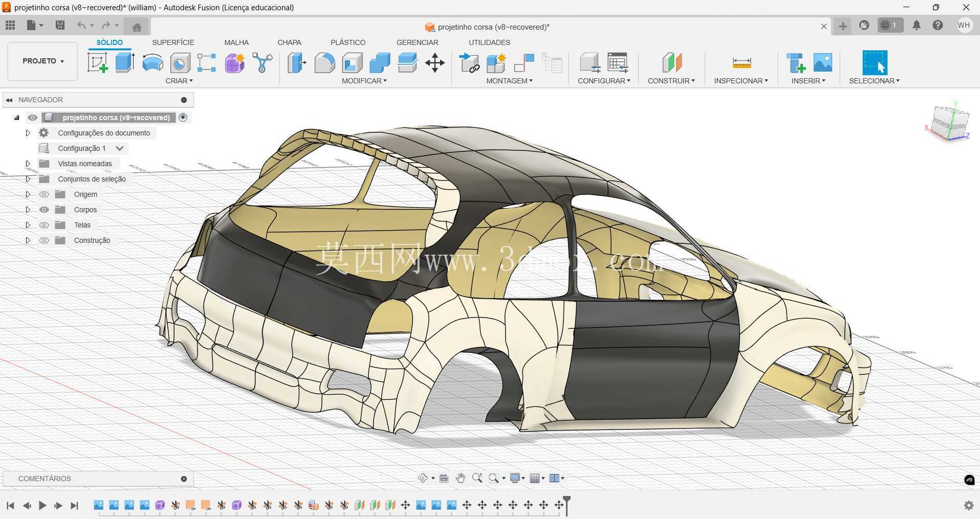Viewport: 980px width, 519px height.
Task: Toggle visibility of the Corpos folder
Action: coord(44,210)
